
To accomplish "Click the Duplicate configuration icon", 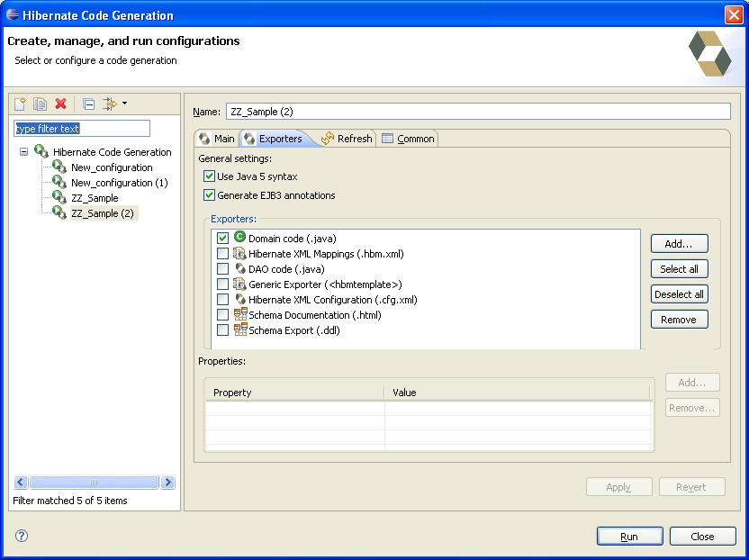I will [x=41, y=104].
